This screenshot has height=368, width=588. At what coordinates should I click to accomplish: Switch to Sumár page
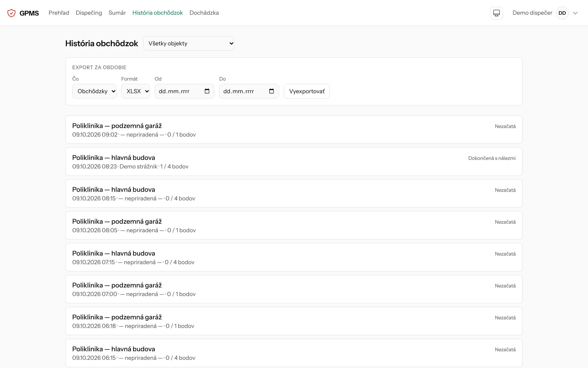point(117,13)
